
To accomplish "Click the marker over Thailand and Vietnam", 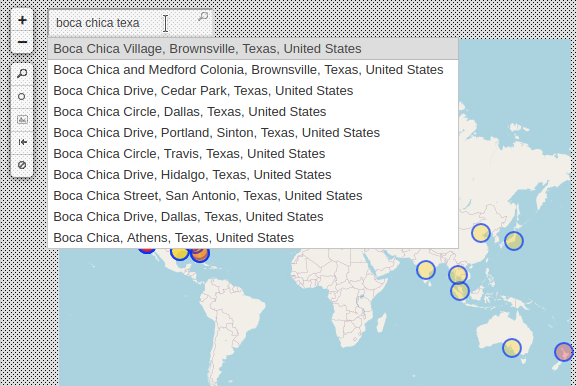I will (458, 275).
